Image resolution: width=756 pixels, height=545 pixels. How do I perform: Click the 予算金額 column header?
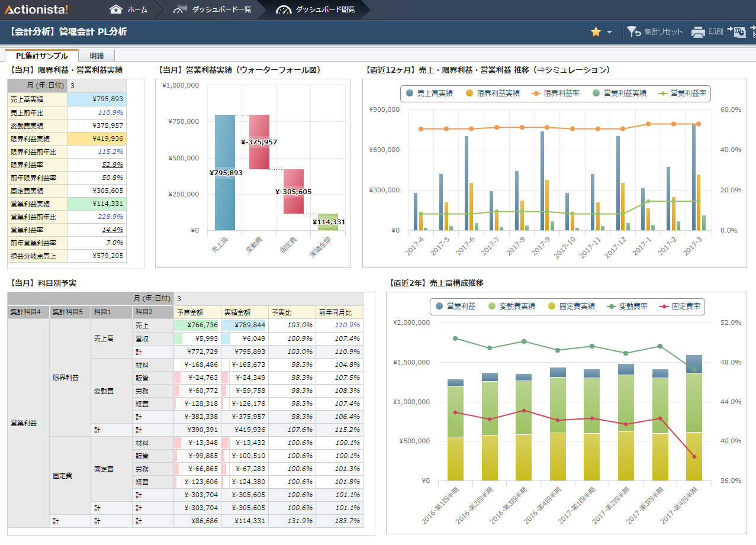(197, 312)
